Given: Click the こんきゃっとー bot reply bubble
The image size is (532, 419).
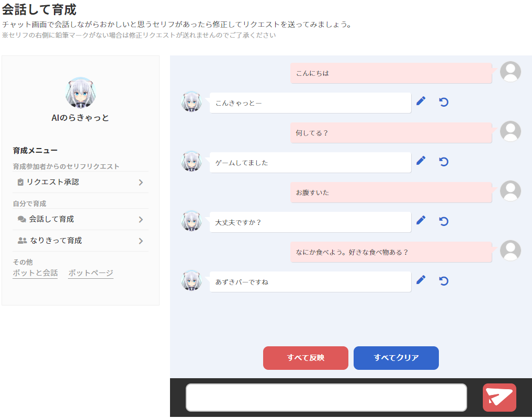Looking at the screenshot, I should [x=310, y=103].
